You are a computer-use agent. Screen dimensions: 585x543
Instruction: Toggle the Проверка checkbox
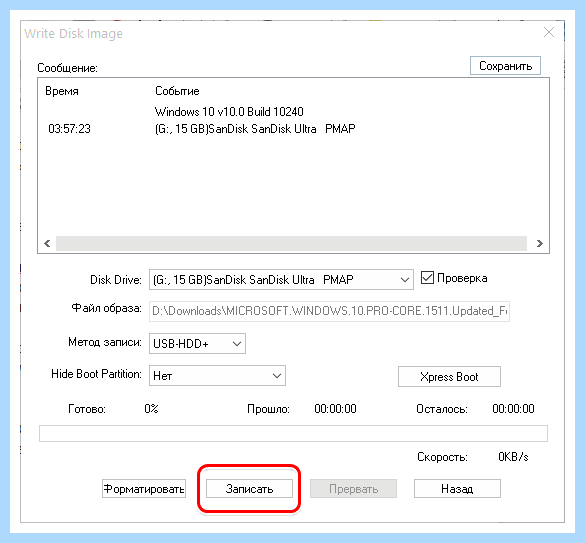pyautogui.click(x=427, y=278)
